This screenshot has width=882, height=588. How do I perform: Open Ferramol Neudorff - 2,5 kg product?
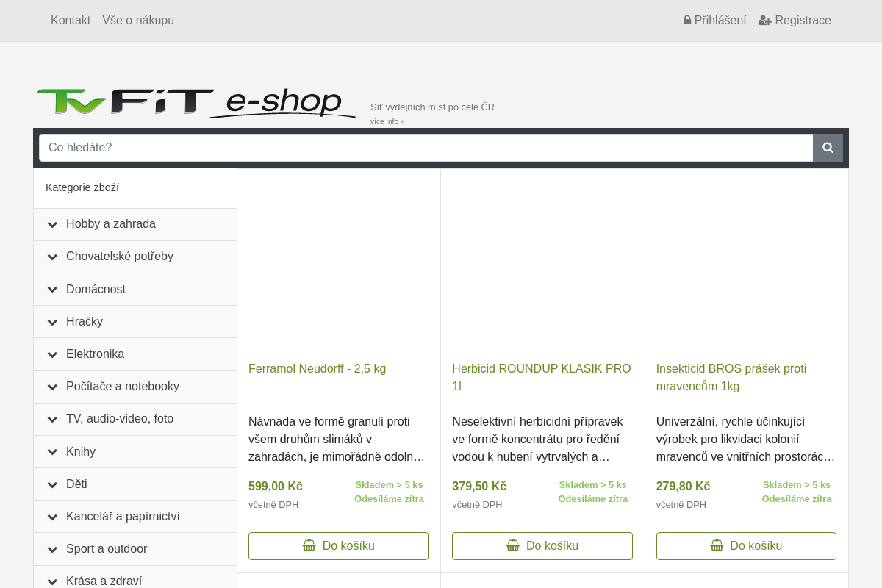[317, 368]
